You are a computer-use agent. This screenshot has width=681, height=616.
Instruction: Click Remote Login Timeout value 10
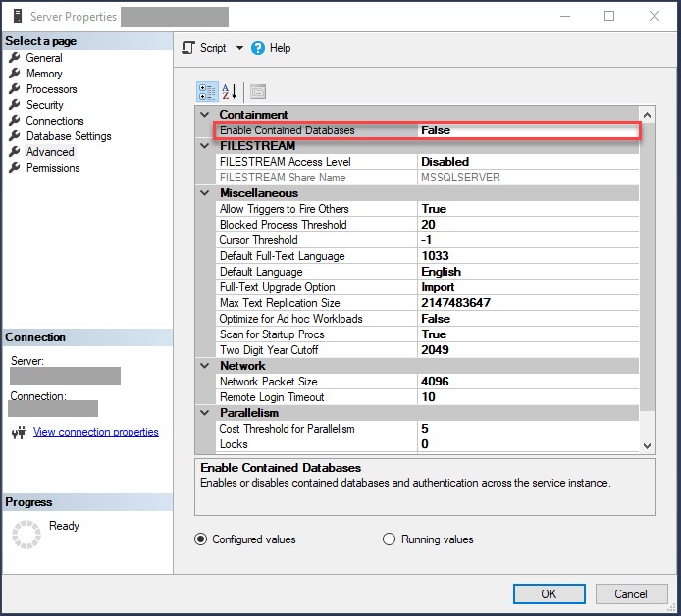pos(528,397)
